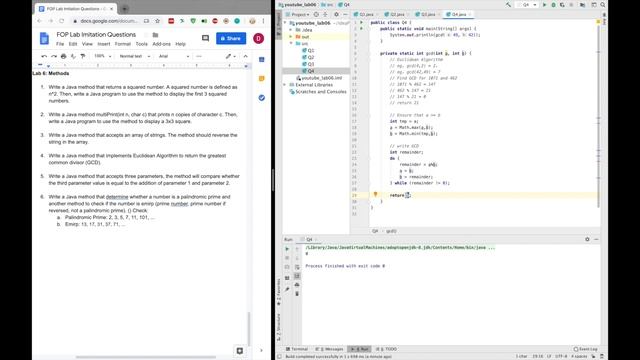
Task: Collapse the Docs menu bar with chevron
Action: tap(245, 56)
